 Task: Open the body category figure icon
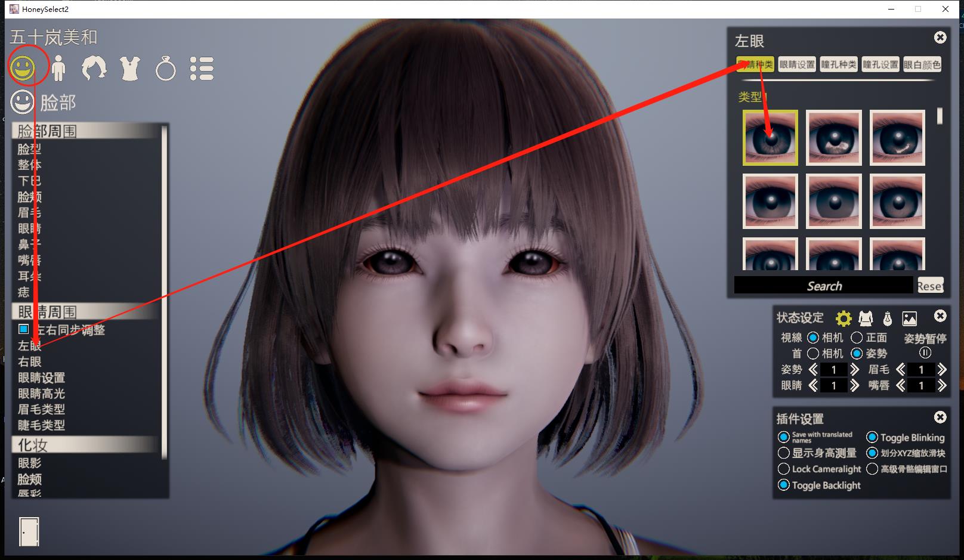[x=58, y=69]
